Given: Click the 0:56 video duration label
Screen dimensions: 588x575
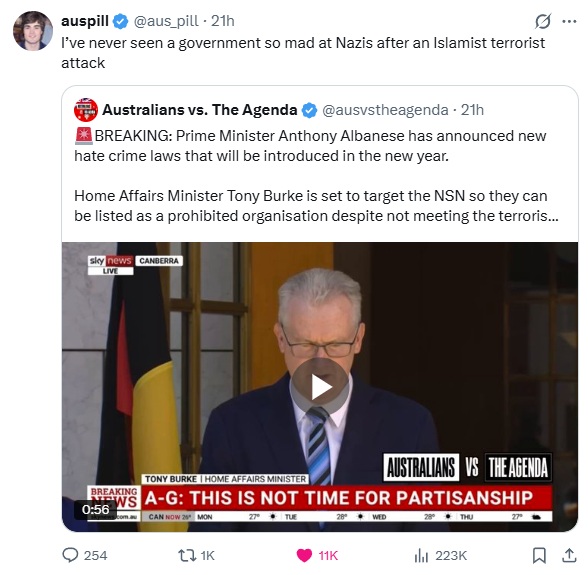Looking at the screenshot, I should (x=96, y=509).
